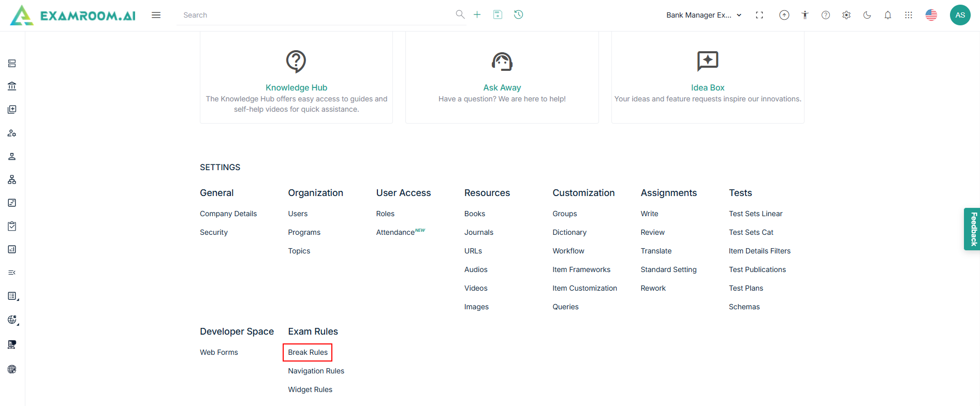The image size is (980, 406).
Task: Open the Dictionary link
Action: (569, 232)
